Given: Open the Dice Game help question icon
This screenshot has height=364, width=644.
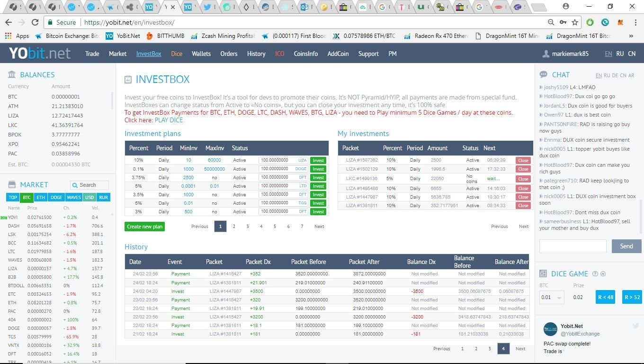Looking at the screenshot, I should pos(595,274).
